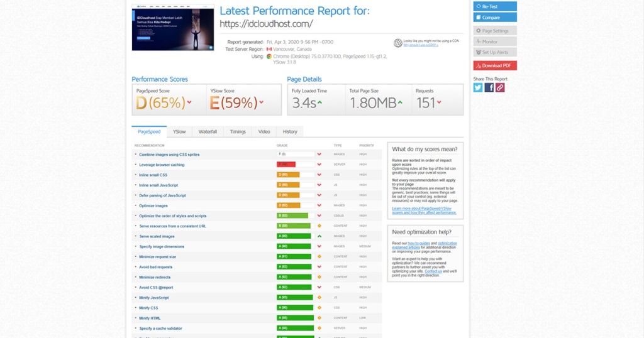Select the History tab
The height and width of the screenshot is (338, 644).
[x=290, y=132]
